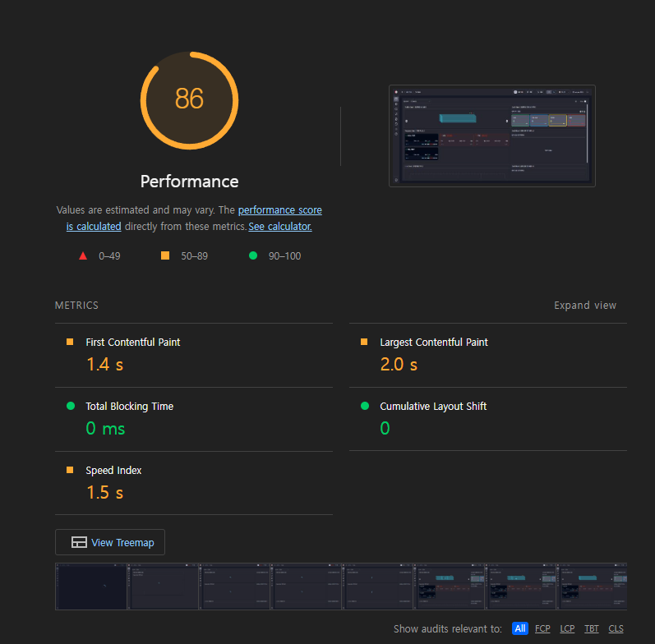This screenshot has width=655, height=644.
Task: Expand view of the Metrics section
Action: click(x=584, y=305)
